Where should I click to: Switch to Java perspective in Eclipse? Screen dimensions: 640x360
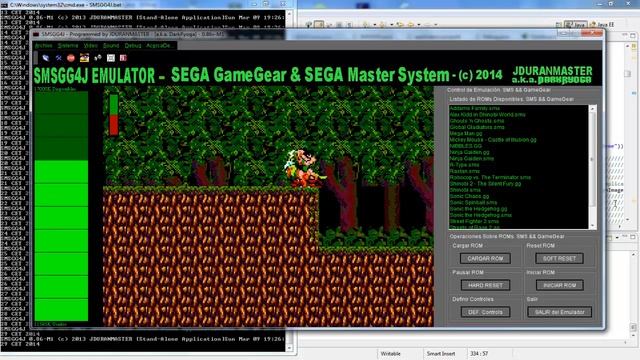[x=576, y=25]
